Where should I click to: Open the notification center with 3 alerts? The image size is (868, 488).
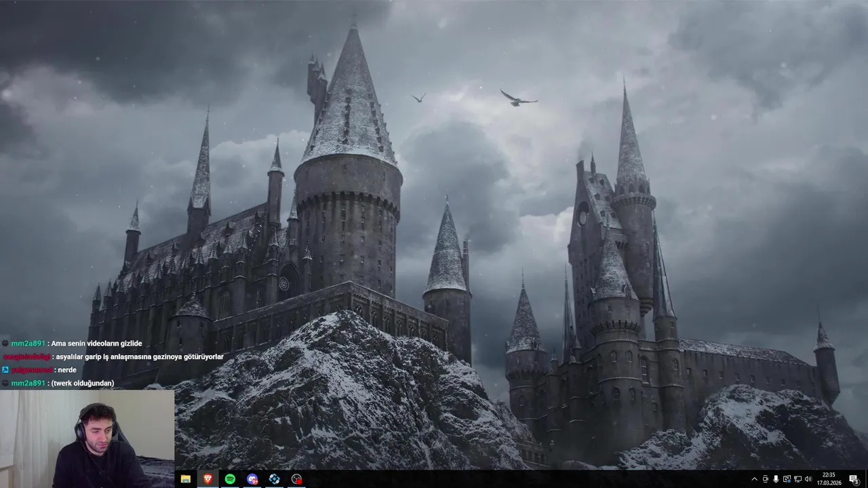(x=853, y=479)
